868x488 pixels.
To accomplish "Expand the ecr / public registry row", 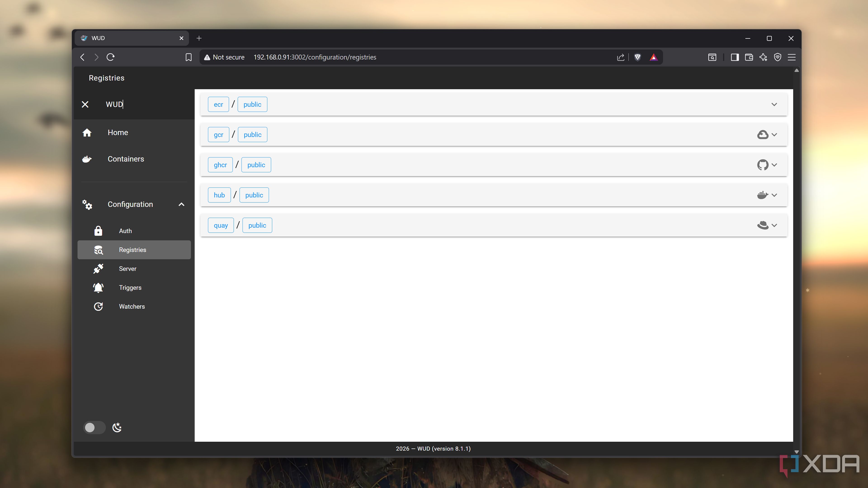I will [x=494, y=104].
